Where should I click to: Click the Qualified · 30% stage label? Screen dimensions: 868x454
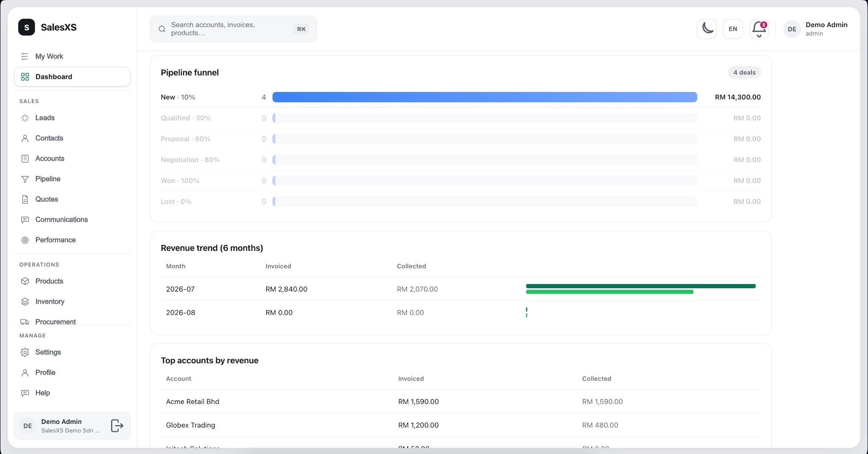[x=186, y=118]
